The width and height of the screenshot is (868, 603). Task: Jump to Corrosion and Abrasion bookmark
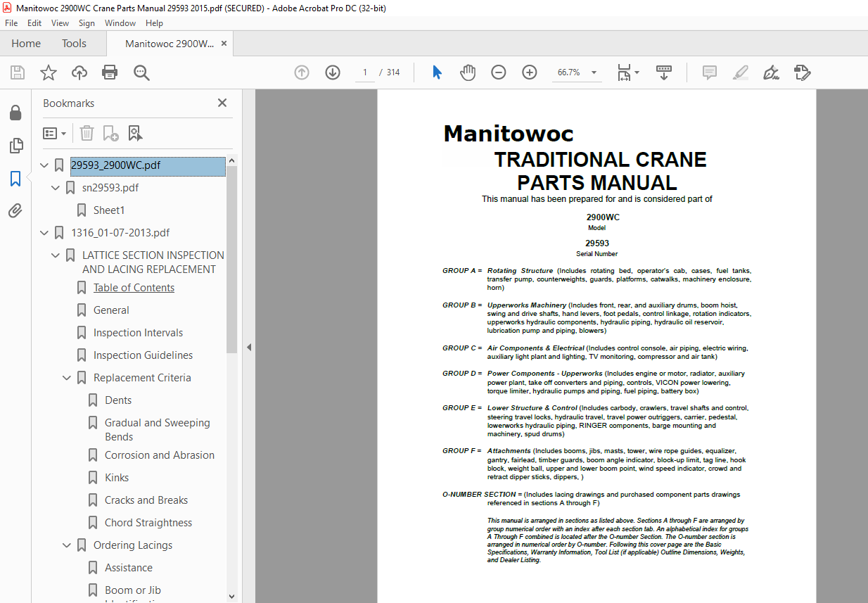coord(160,455)
